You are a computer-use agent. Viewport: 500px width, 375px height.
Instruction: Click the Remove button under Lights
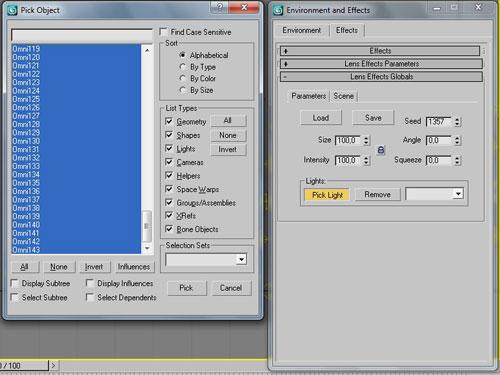click(377, 194)
